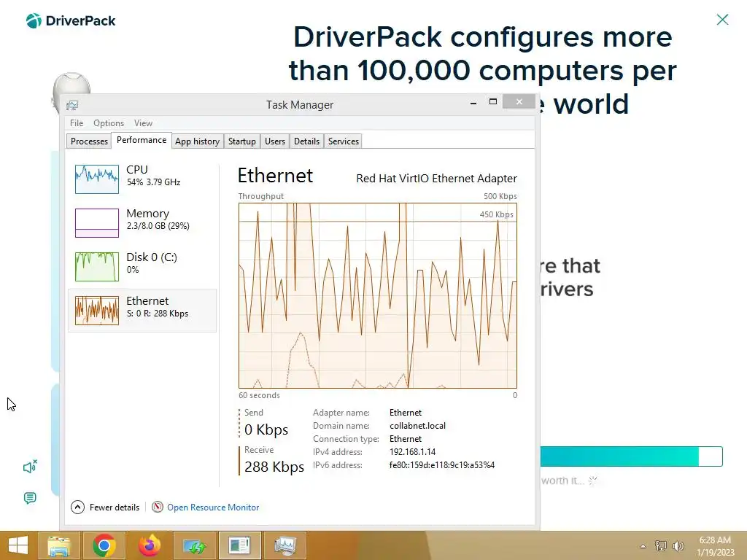Click the DriverPack installation progress bar
747x560 pixels.
click(631, 456)
